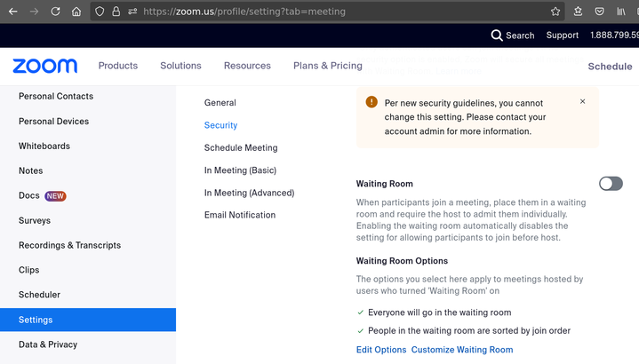
Task: Click Edit Options link
Action: point(381,350)
